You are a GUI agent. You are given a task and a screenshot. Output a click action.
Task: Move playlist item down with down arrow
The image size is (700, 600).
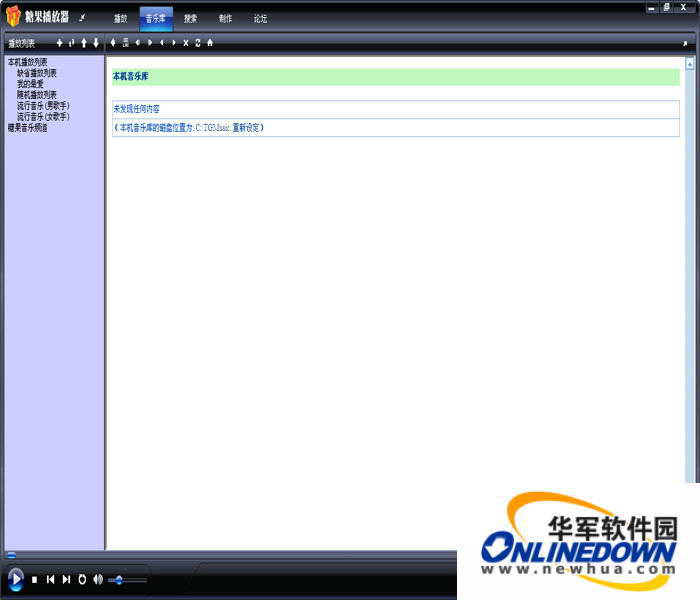[x=96, y=43]
